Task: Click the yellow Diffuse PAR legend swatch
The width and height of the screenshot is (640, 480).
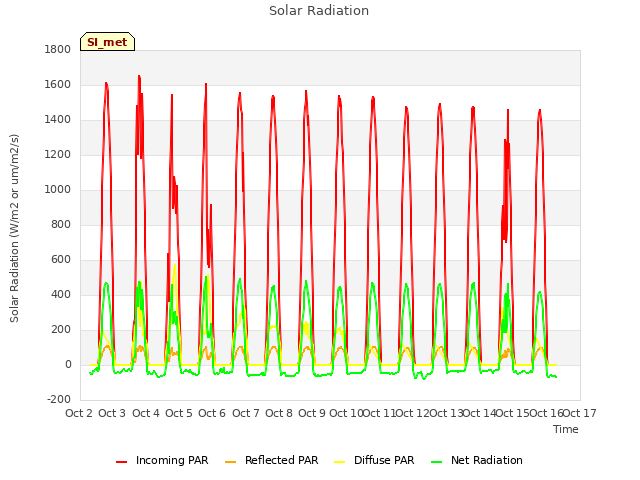Action: (x=340, y=462)
